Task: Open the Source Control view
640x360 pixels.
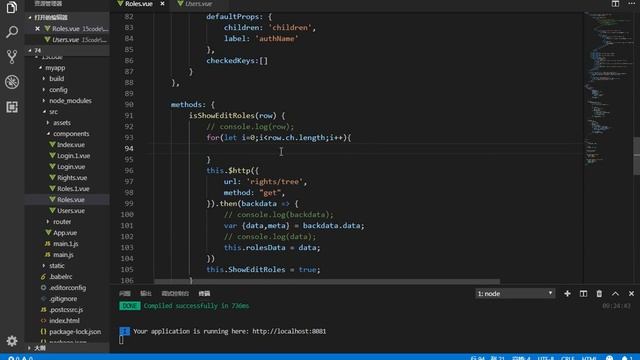Action: [x=12, y=57]
